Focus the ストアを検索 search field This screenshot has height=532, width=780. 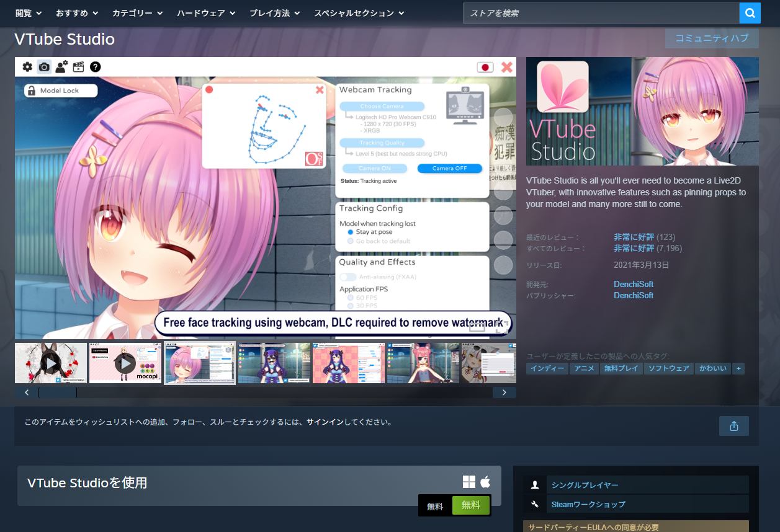[601, 12]
